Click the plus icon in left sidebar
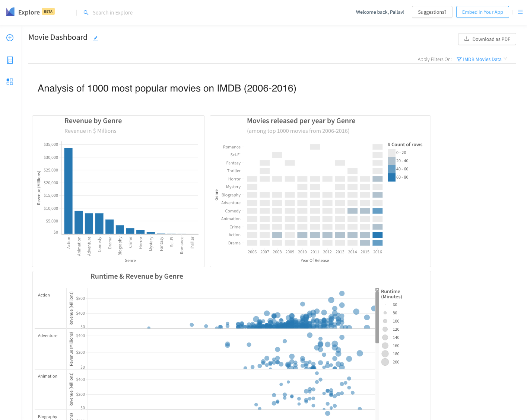 pyautogui.click(x=10, y=38)
